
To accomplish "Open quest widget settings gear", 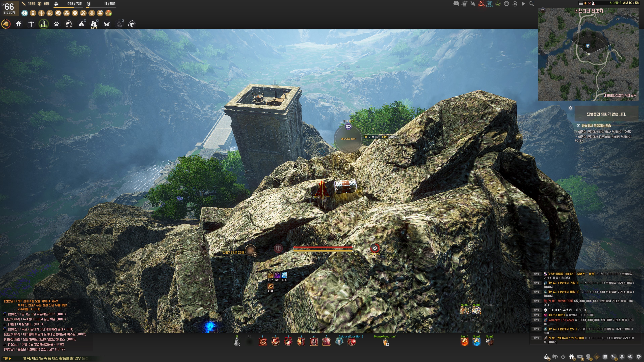I will click(x=571, y=108).
